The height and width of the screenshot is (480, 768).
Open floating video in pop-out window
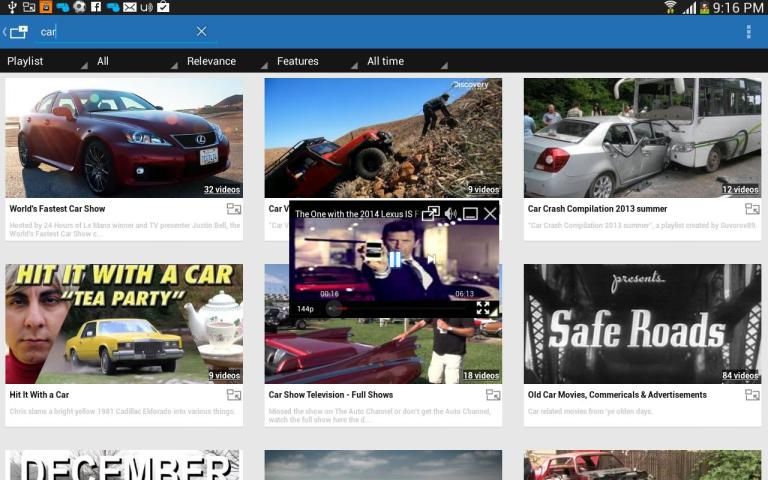pos(430,214)
